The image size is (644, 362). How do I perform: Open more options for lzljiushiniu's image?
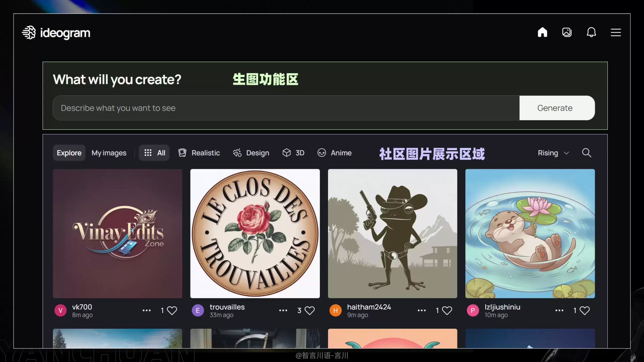pos(559,310)
